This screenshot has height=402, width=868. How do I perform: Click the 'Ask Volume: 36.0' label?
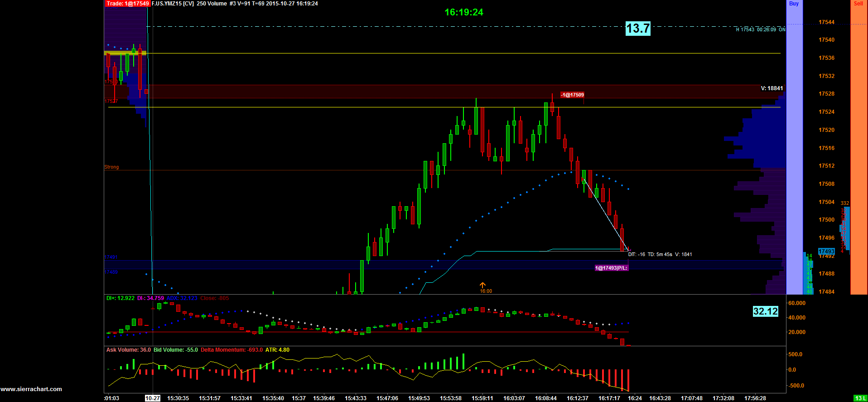[129, 350]
